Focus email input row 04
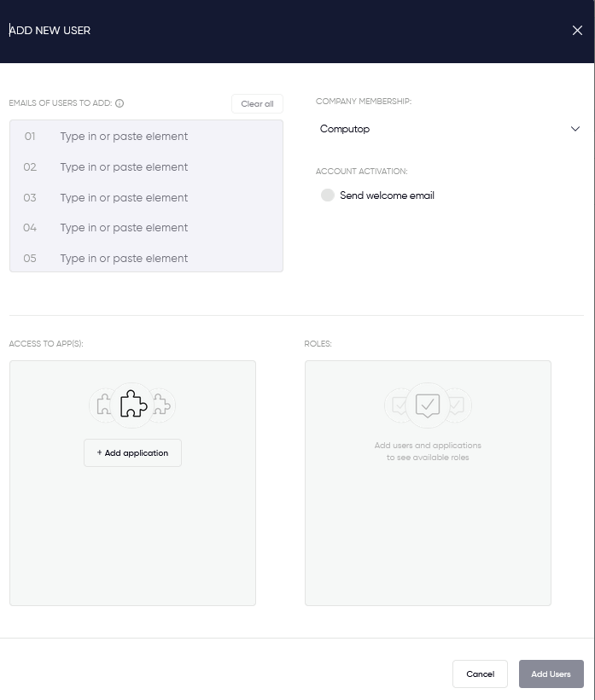 (147, 228)
